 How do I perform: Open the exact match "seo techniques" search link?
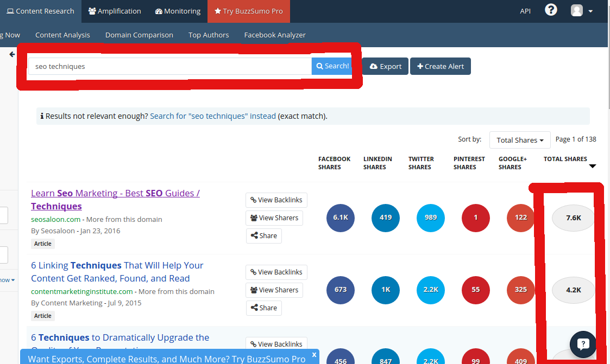point(212,116)
